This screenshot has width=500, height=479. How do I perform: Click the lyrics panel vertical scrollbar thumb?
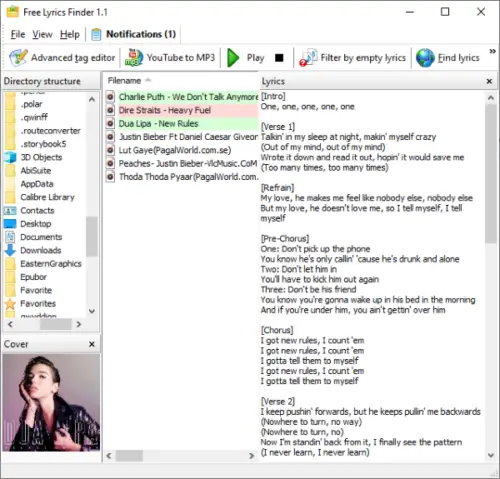[490, 173]
